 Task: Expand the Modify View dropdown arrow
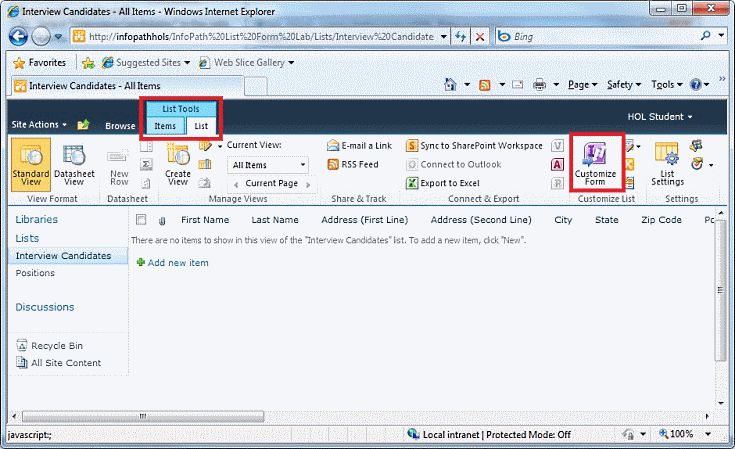pyautogui.click(x=220, y=146)
